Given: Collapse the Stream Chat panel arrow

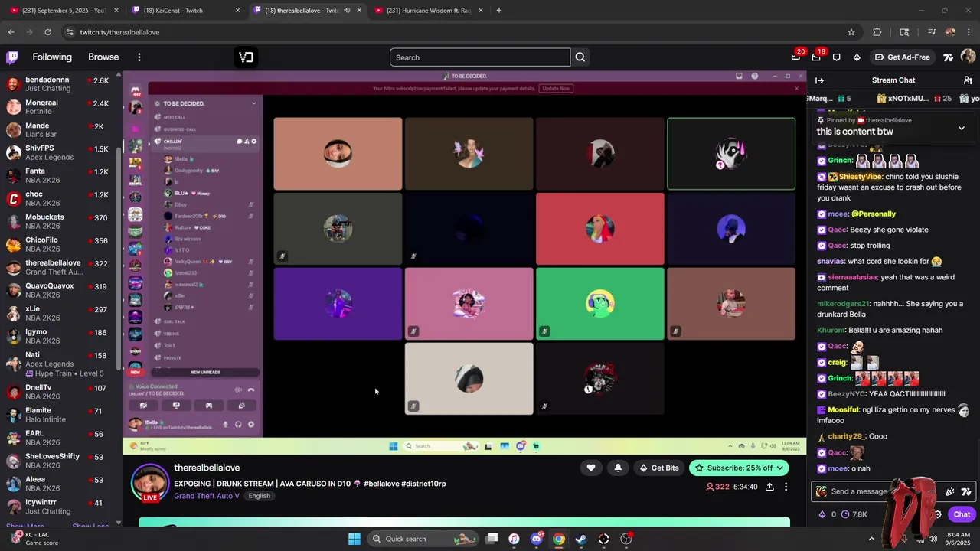Looking at the screenshot, I should tap(819, 80).
